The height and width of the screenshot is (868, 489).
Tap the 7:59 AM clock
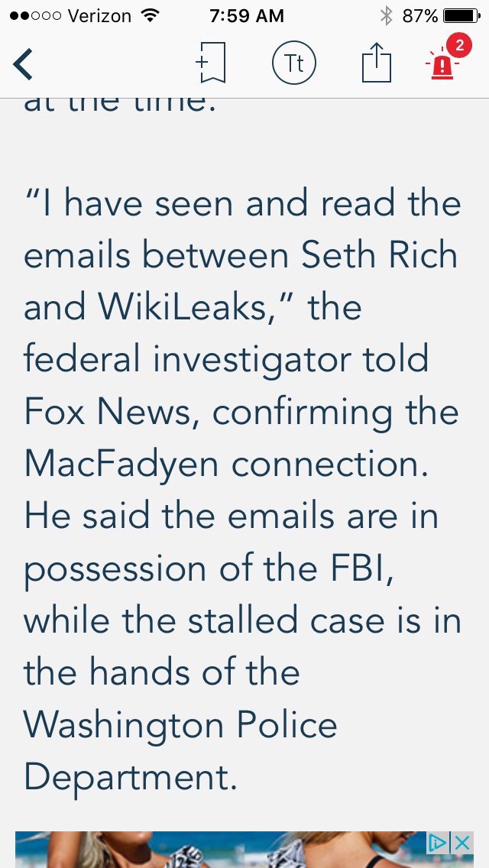[246, 15]
